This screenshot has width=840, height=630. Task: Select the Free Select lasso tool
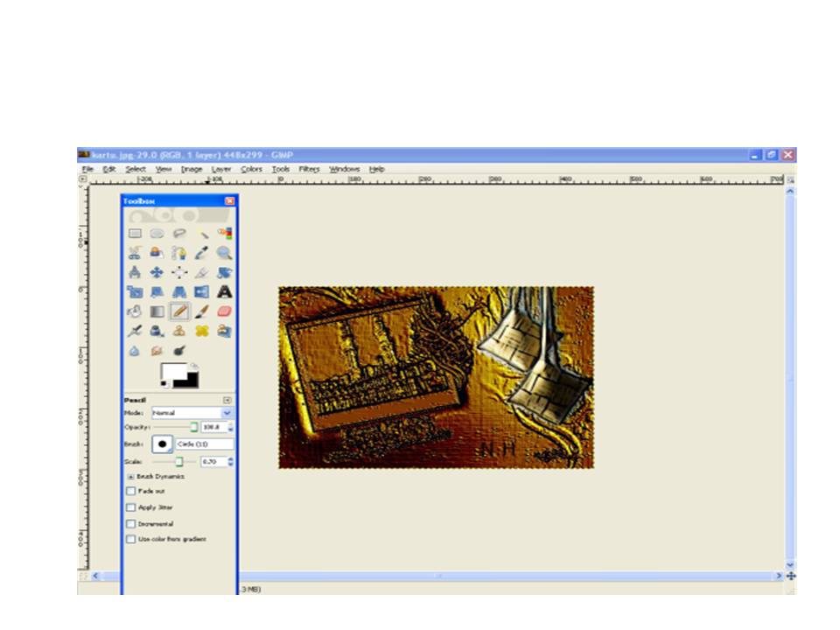(x=179, y=234)
